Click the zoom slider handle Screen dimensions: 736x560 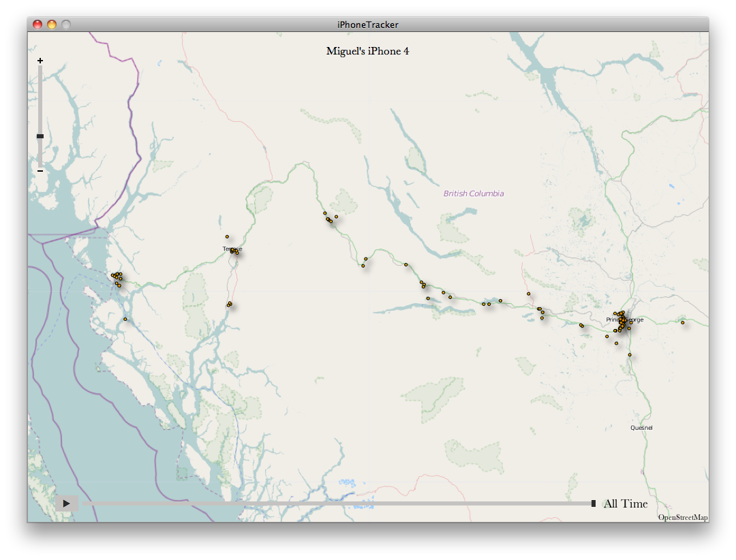click(40, 136)
